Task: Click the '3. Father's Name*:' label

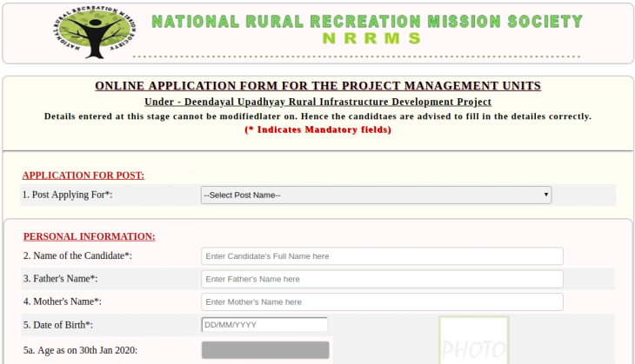Action: [60, 279]
